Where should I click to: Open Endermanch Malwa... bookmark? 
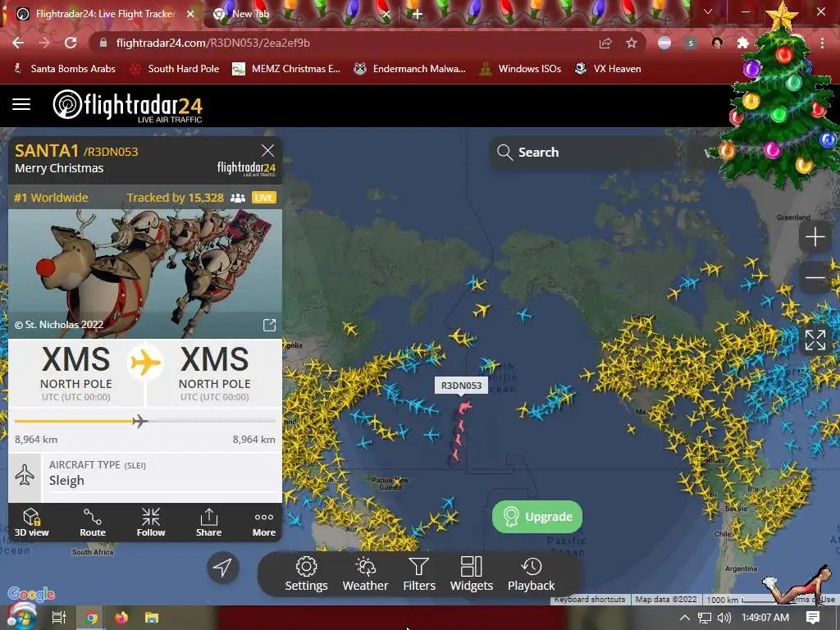pos(410,69)
